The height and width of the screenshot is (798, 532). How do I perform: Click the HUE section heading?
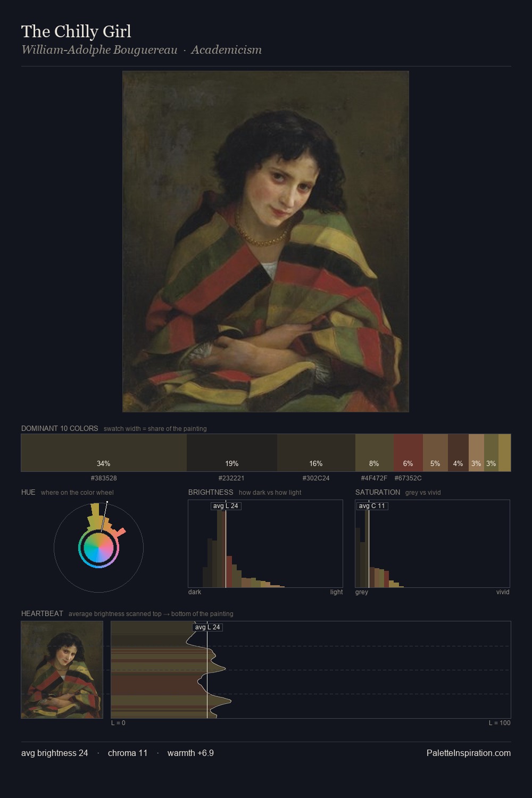[28, 492]
